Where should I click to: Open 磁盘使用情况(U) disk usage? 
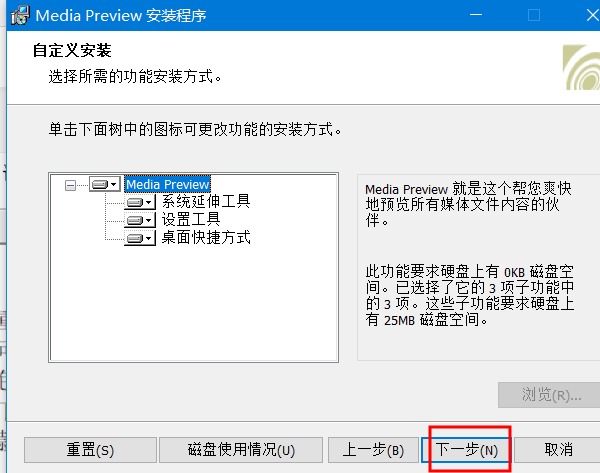tap(241, 450)
